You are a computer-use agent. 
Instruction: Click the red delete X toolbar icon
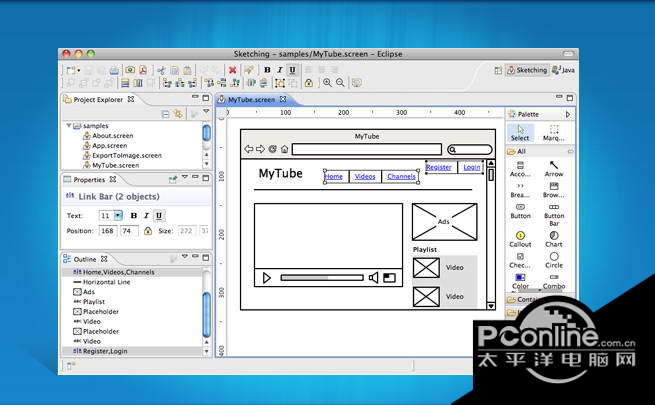tap(232, 70)
